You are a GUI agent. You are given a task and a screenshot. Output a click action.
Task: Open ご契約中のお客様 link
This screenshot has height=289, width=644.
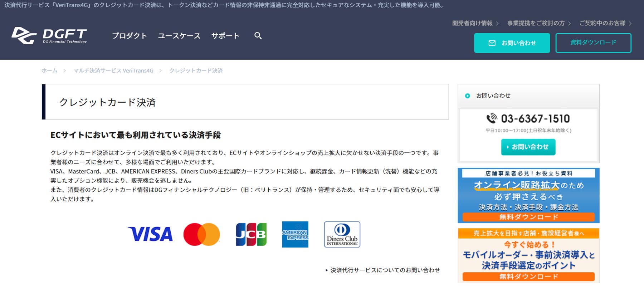tap(602, 23)
